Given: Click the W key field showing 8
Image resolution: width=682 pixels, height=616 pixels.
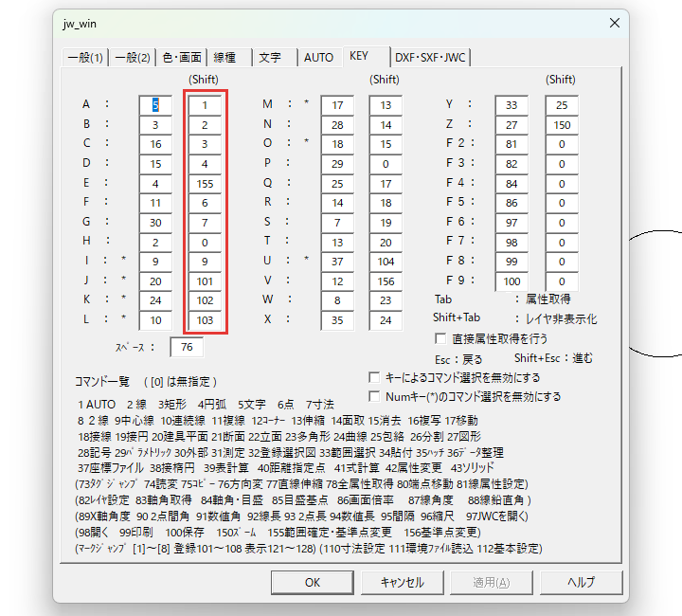Looking at the screenshot, I should point(337,300).
